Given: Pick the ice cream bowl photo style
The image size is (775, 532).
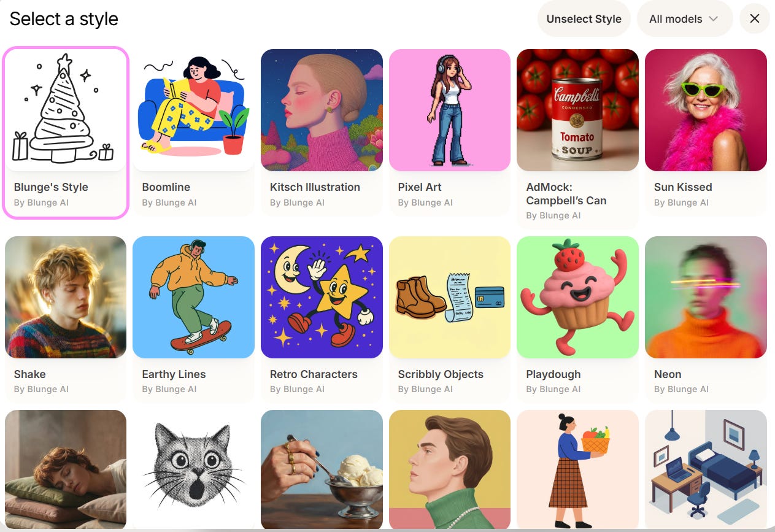Looking at the screenshot, I should pos(322,469).
